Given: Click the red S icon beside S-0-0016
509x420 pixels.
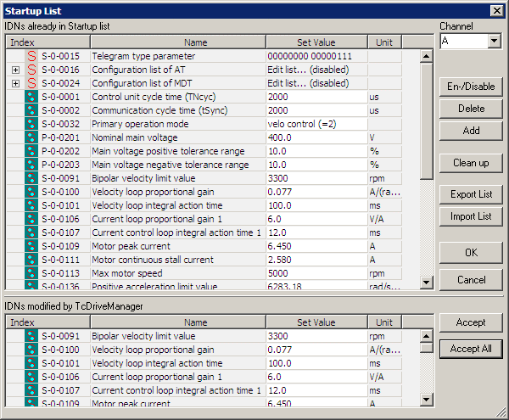Looking at the screenshot, I should pyautogui.click(x=31, y=70).
